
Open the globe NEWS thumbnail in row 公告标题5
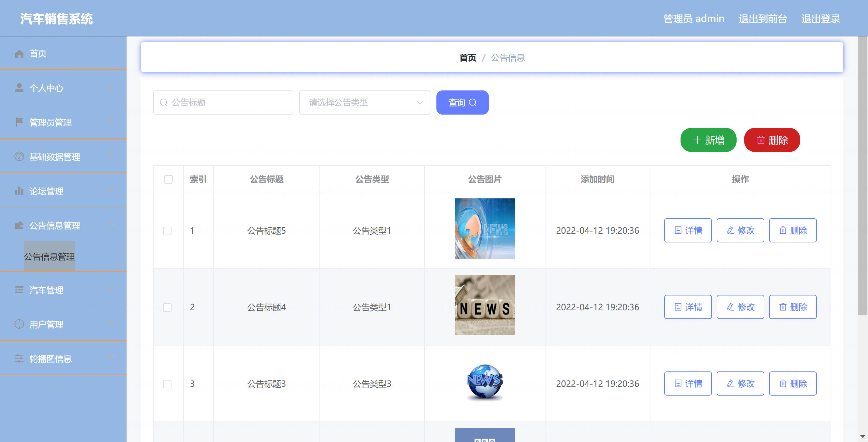coord(485,229)
